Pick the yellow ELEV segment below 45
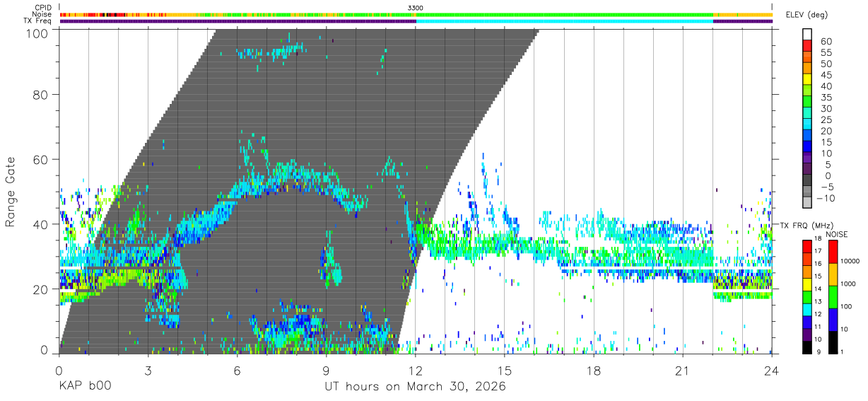The width and height of the screenshot is (868, 401). [x=808, y=79]
